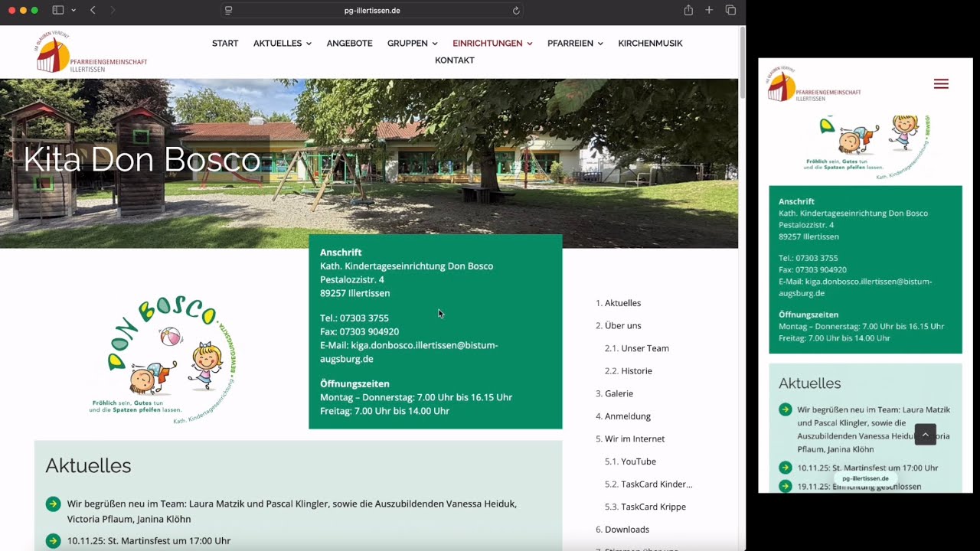
Task: Click the Don Bosco kindergarten logo image
Action: [x=163, y=360]
